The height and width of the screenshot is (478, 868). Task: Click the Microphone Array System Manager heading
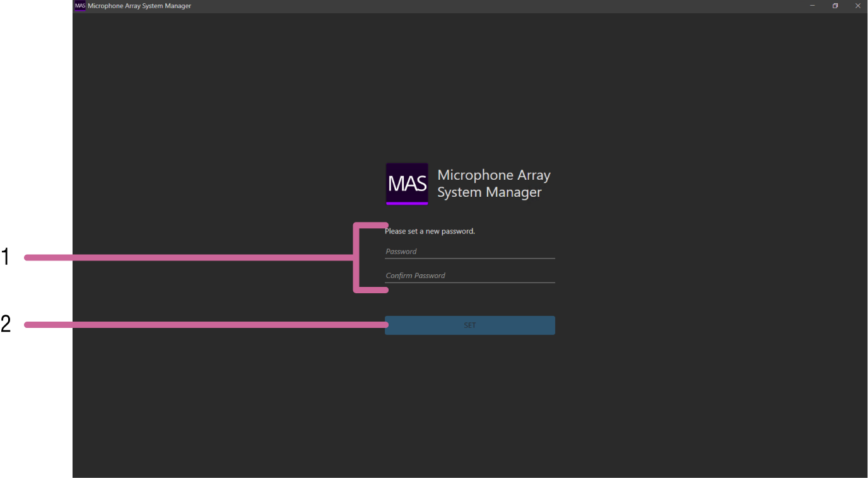click(493, 184)
